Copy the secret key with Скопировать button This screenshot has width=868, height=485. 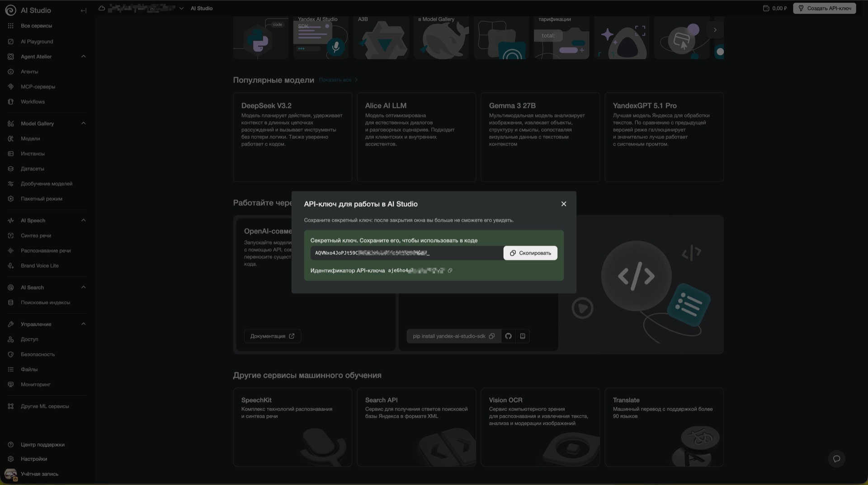tap(530, 253)
